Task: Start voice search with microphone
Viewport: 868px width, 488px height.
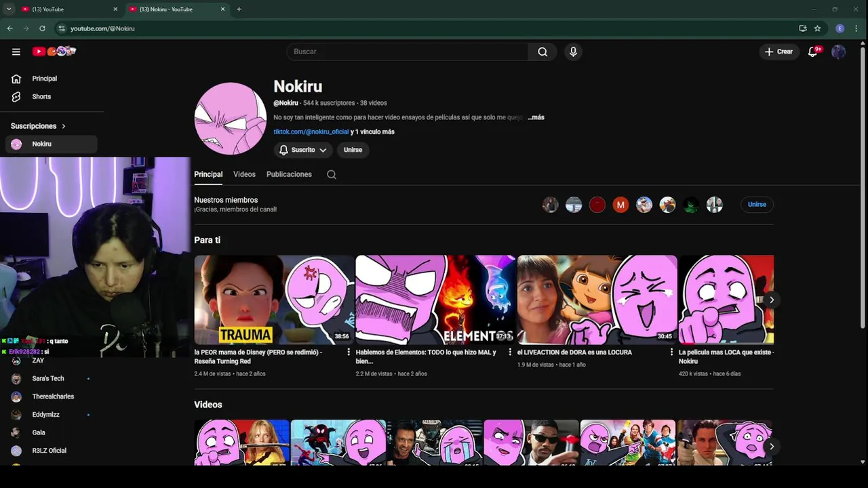Action: pyautogui.click(x=574, y=52)
